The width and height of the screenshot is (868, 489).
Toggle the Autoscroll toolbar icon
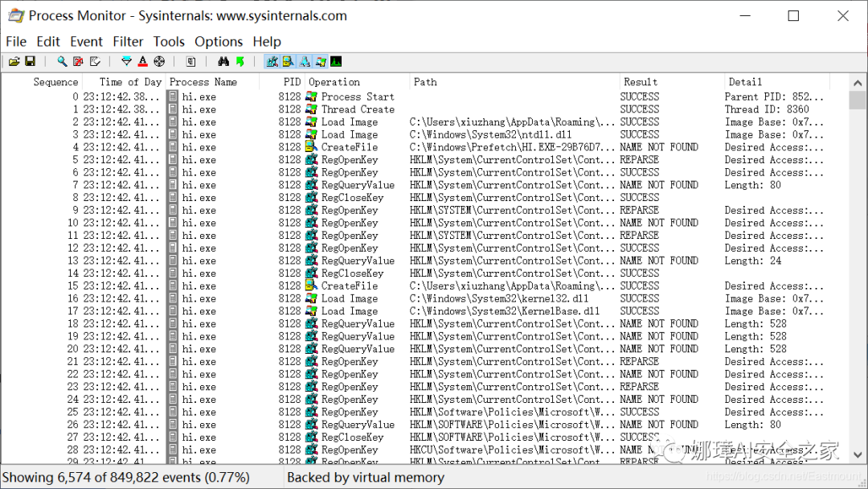[78, 61]
